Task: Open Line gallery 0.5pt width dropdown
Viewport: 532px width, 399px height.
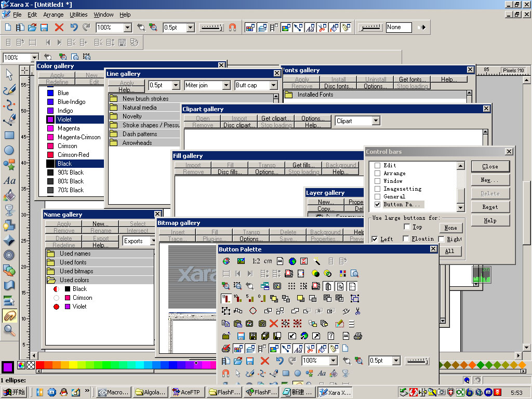Action: point(176,85)
